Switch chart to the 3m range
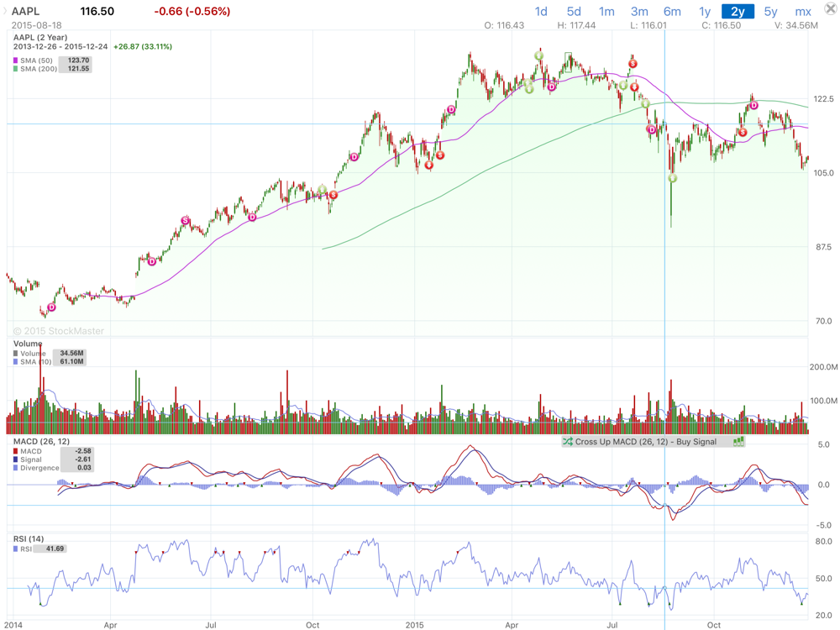The width and height of the screenshot is (840, 630). [639, 11]
